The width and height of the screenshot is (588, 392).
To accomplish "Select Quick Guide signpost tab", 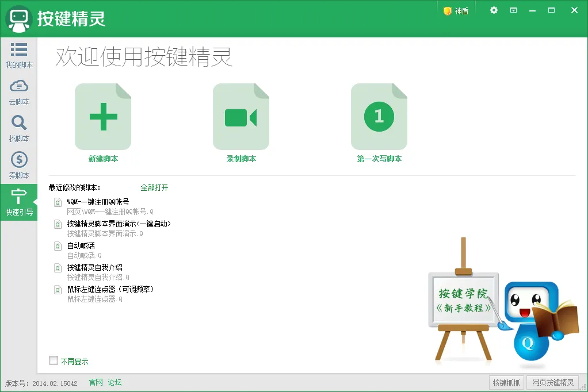I will [x=19, y=202].
